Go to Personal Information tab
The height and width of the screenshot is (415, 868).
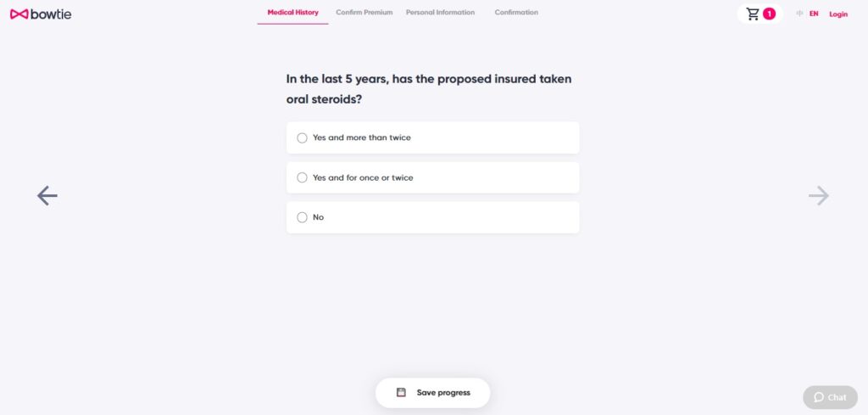coord(440,13)
